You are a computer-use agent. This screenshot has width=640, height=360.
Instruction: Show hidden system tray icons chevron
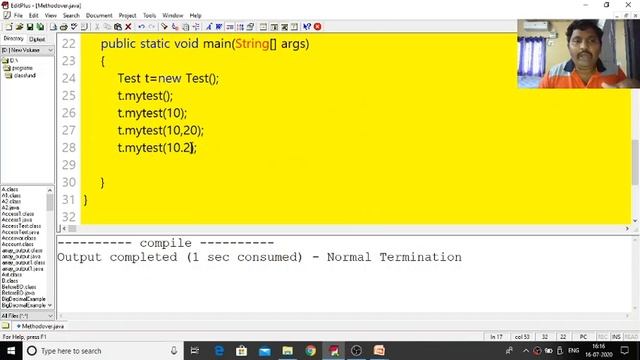click(526, 351)
